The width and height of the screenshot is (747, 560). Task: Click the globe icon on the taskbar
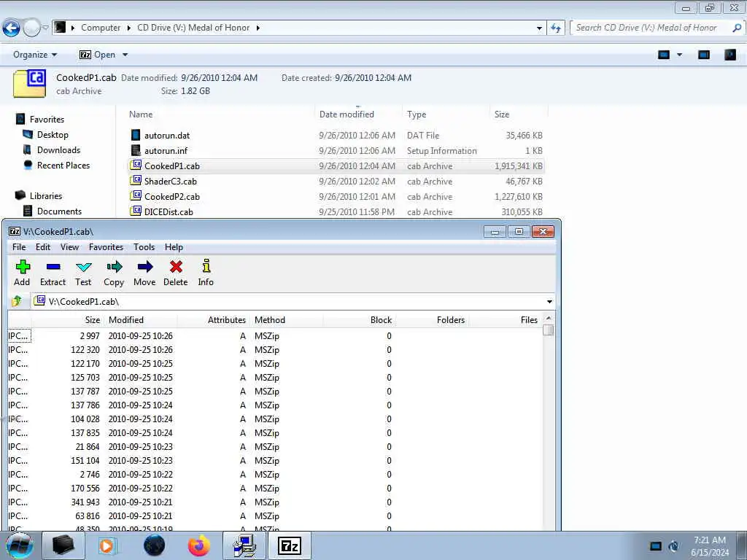154,545
